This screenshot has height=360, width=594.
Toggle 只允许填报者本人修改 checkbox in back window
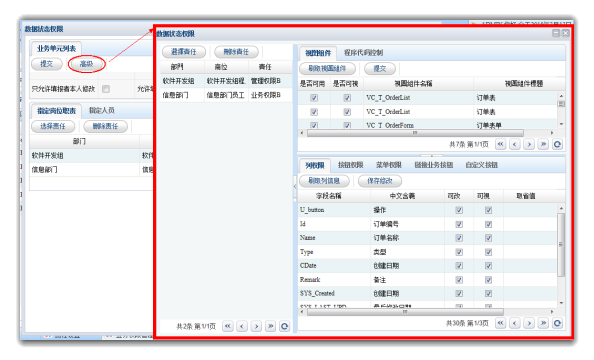[x=106, y=89]
